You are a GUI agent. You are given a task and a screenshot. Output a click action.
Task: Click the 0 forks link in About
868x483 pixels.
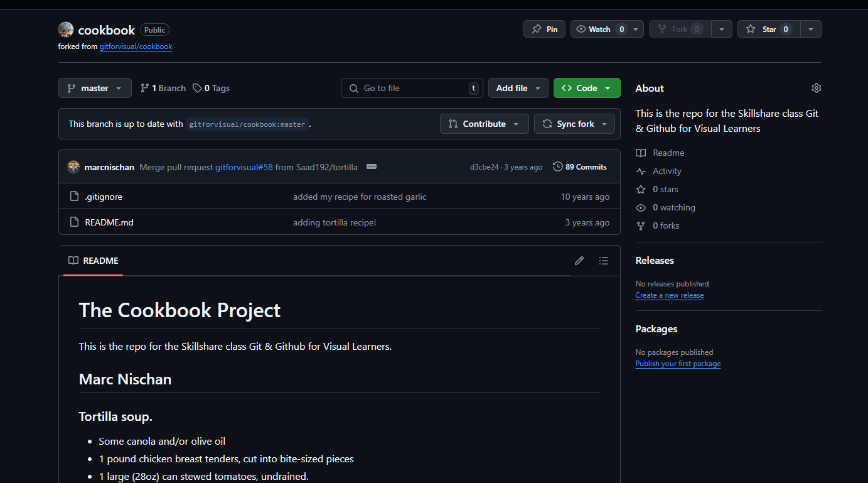(658, 225)
